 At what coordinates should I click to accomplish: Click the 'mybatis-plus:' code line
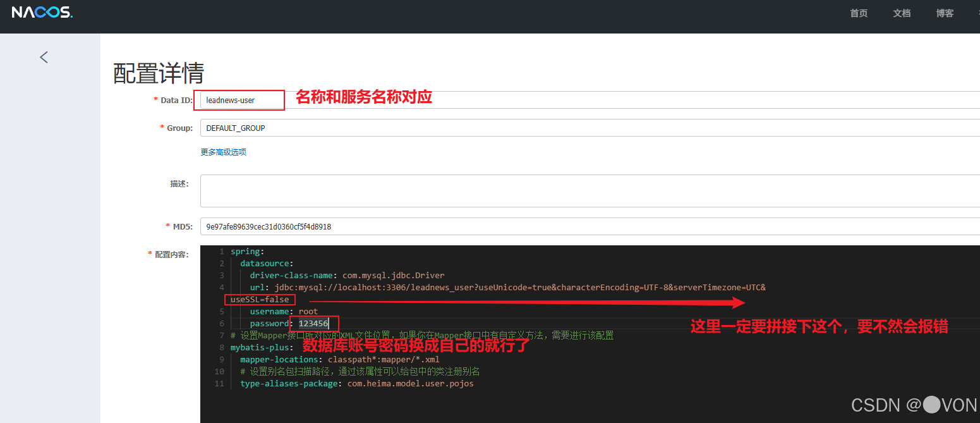262,348
